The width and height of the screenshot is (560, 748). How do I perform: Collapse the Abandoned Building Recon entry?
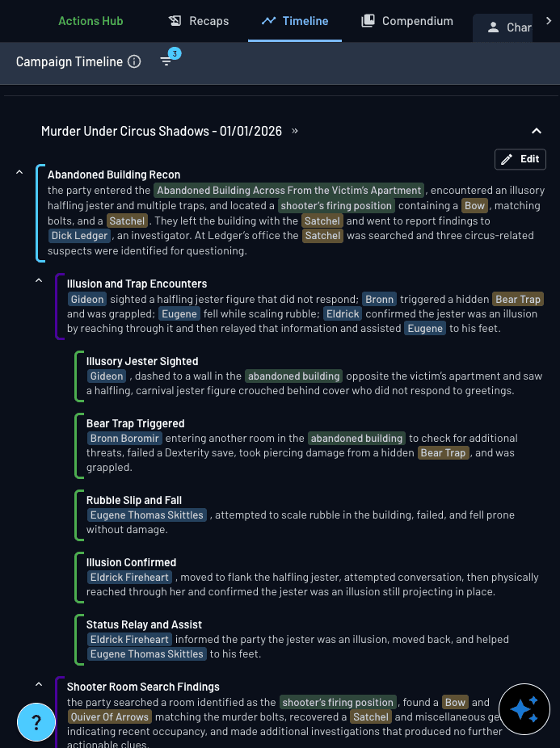pyautogui.click(x=20, y=171)
